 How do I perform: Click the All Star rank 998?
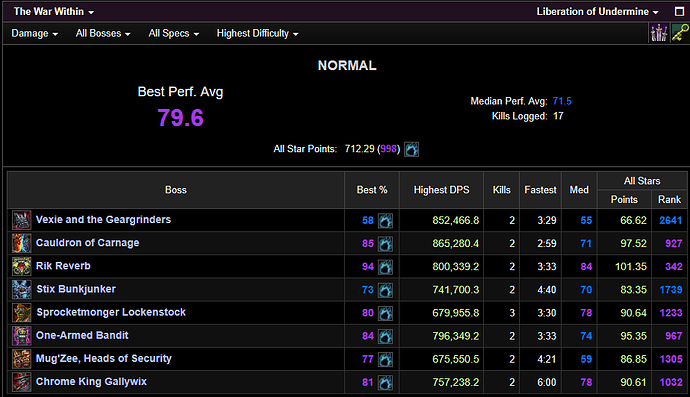point(389,149)
